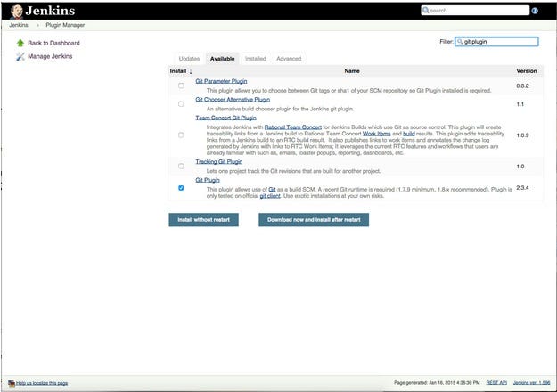Click version 1.0 of Tracking Git Plugin
The image size is (557, 392).
click(520, 167)
